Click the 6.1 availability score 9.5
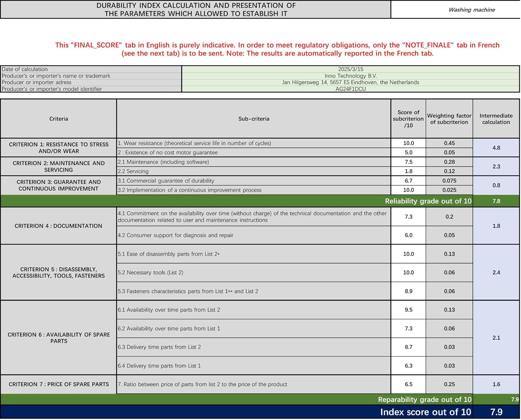 coord(408,310)
